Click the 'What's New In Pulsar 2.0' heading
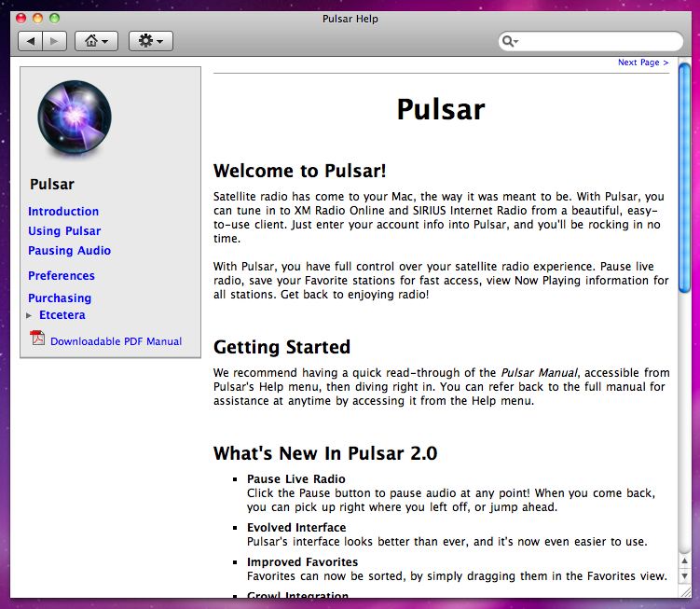Screen dimensions: 700x609 click(325, 453)
